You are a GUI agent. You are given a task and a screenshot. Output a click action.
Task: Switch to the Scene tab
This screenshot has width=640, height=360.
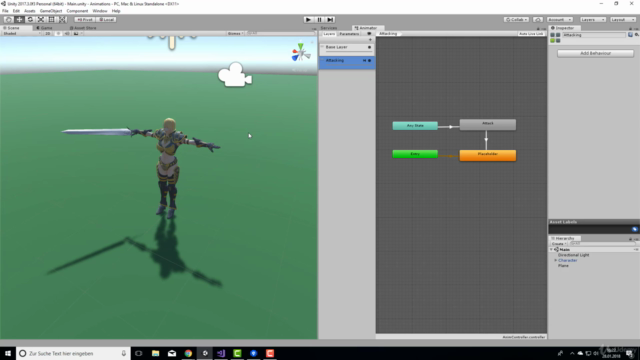tap(12, 28)
